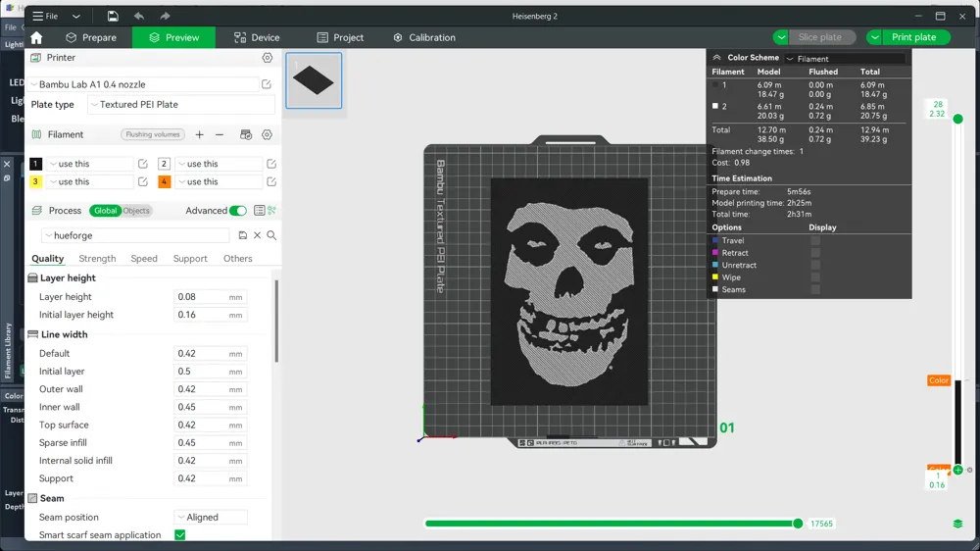Image resolution: width=980 pixels, height=551 pixels.
Task: Close the left side panel X
Action: [7, 164]
